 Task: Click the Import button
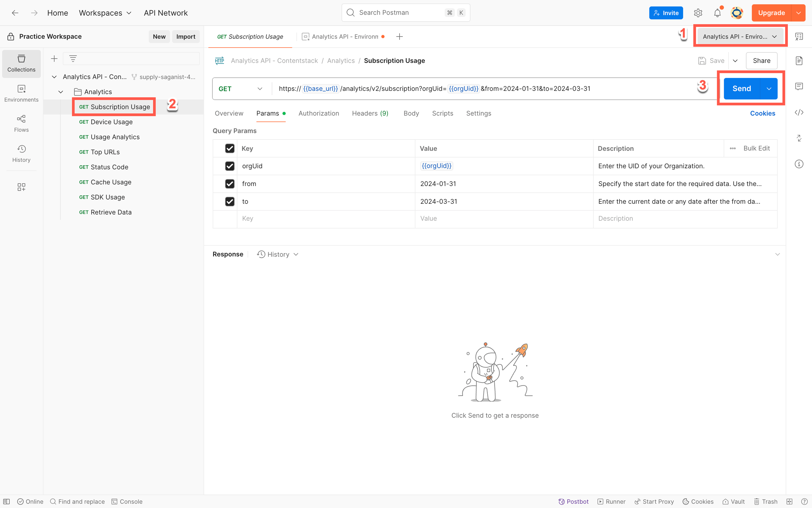[185, 37]
